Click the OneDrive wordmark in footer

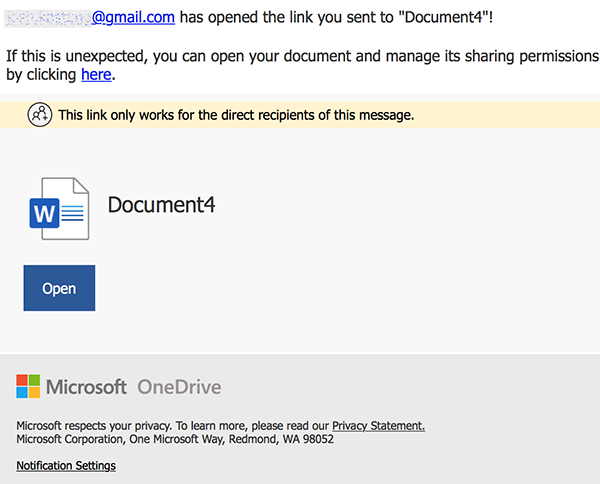point(179,387)
